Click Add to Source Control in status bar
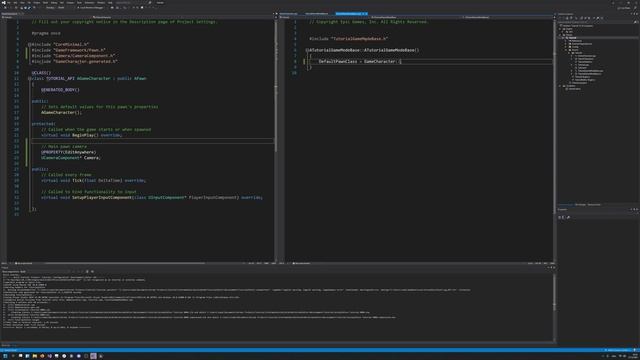640x360 pixels. click(x=618, y=350)
